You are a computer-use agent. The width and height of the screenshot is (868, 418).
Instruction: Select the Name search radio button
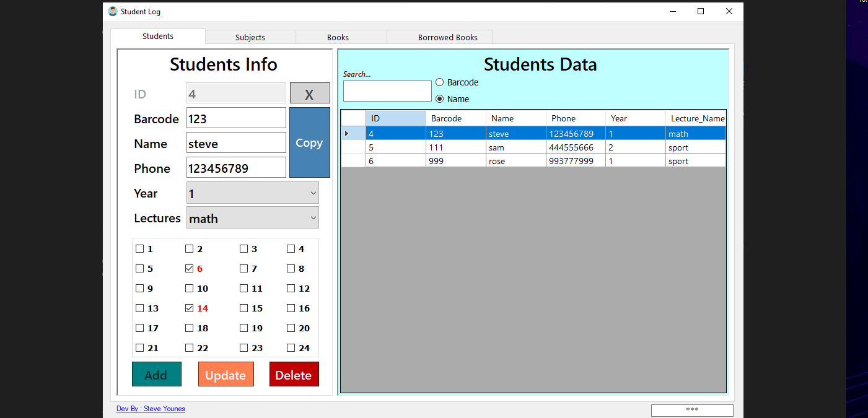pyautogui.click(x=440, y=99)
